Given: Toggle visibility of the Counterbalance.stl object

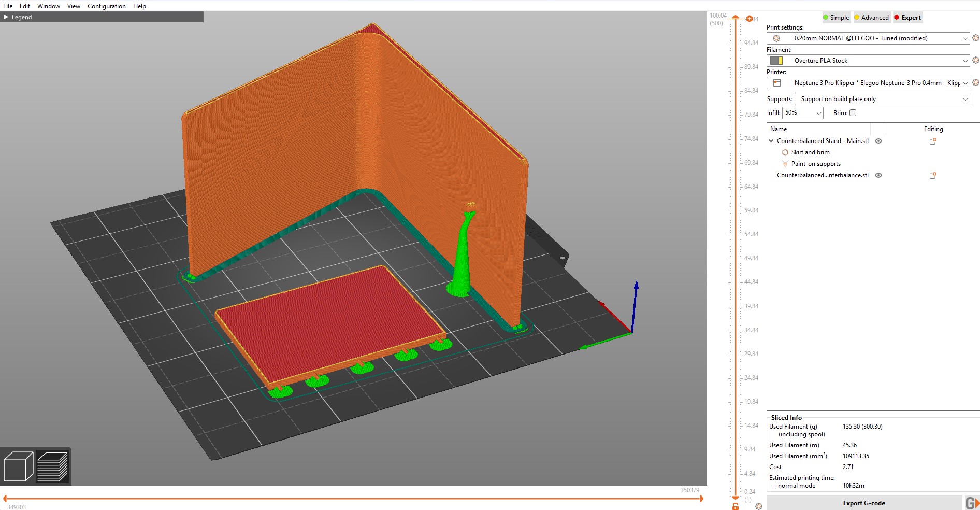Looking at the screenshot, I should 878,175.
